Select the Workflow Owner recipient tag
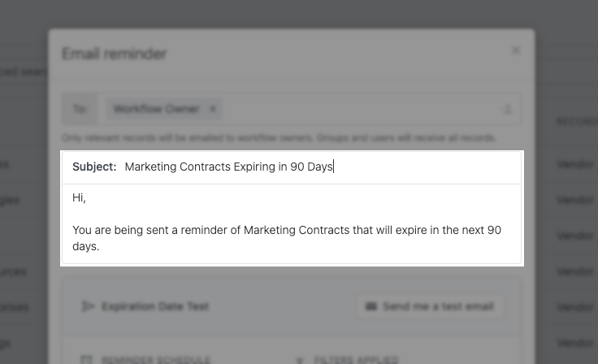This screenshot has height=364, width=598. [156, 109]
